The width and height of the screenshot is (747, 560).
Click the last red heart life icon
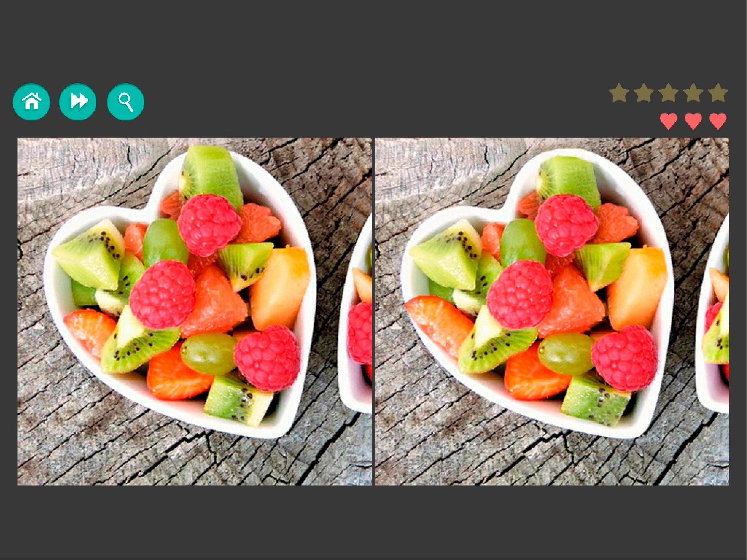[718, 121]
